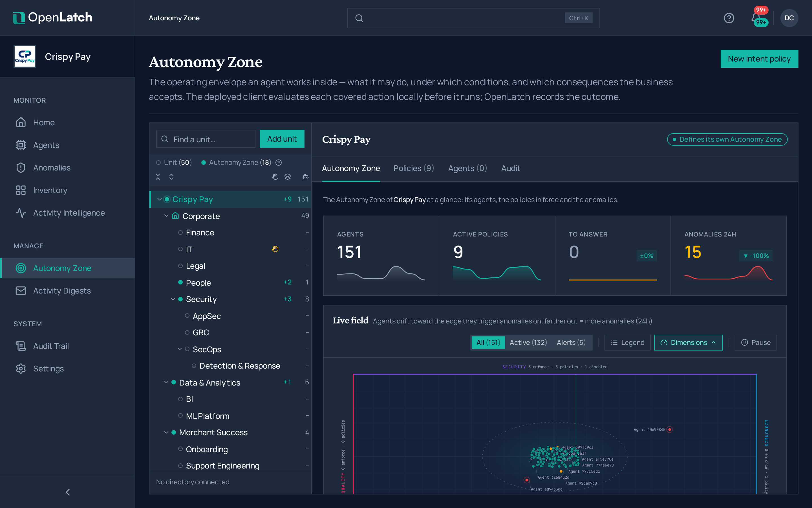This screenshot has height=508, width=812.
Task: Switch to the Audit tab
Action: click(x=510, y=168)
